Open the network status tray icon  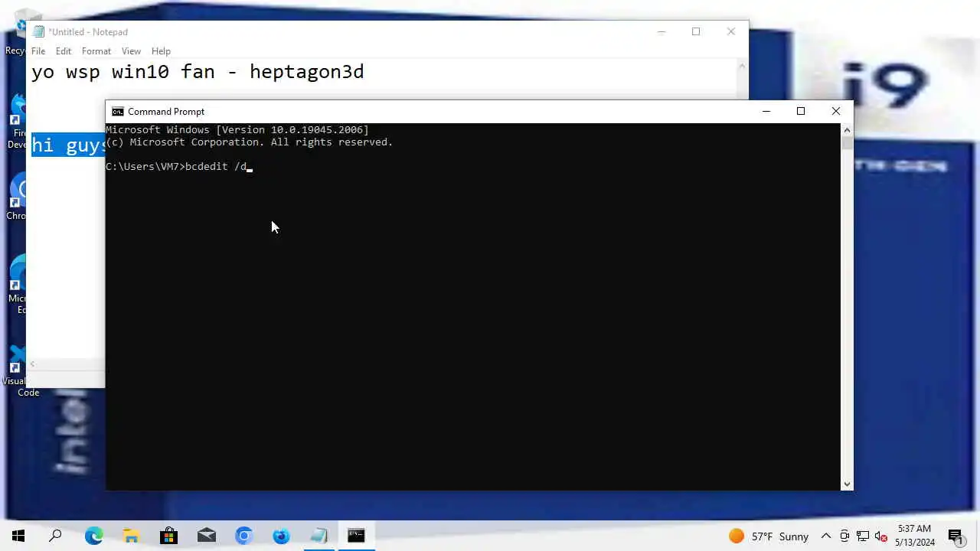[863, 536]
